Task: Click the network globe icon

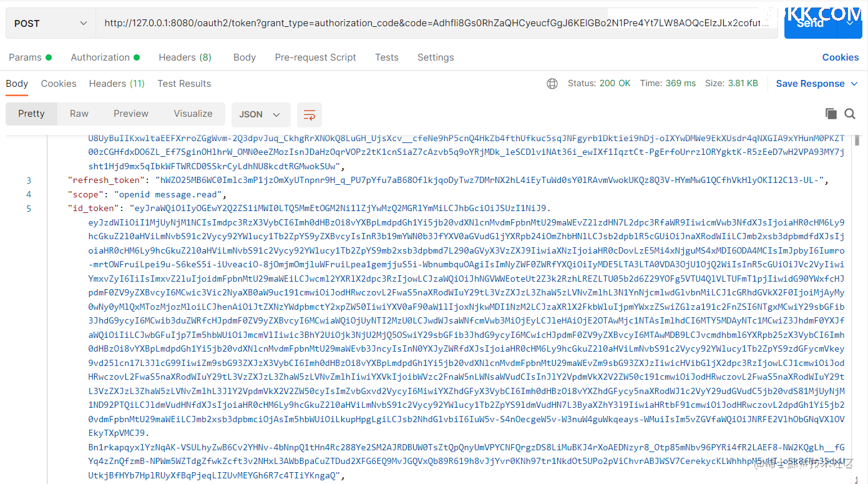Action: (x=552, y=84)
